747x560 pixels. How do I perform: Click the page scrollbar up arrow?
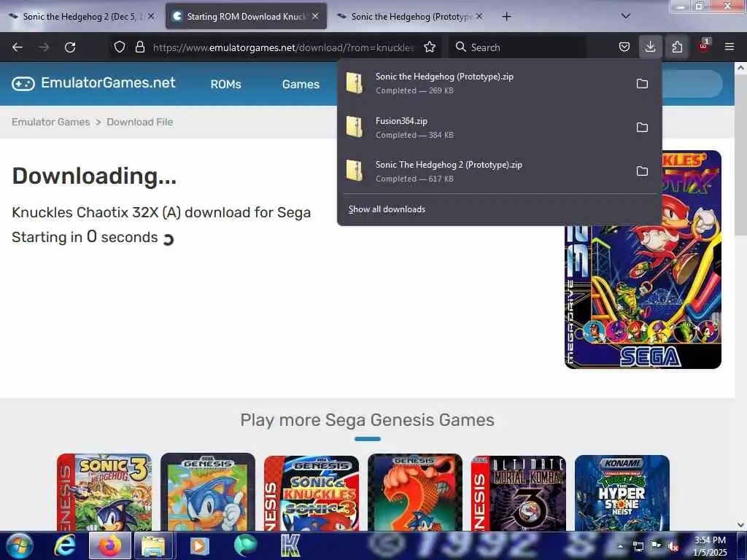741,68
